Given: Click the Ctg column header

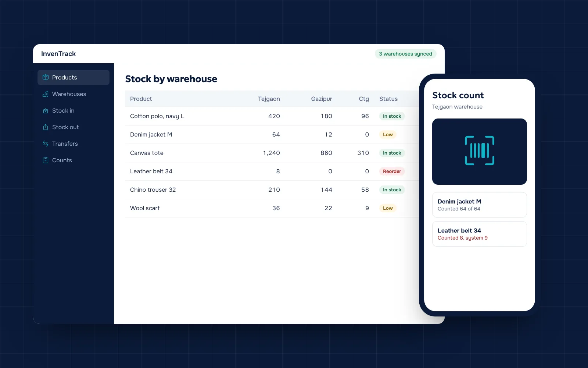Looking at the screenshot, I should coord(364,99).
